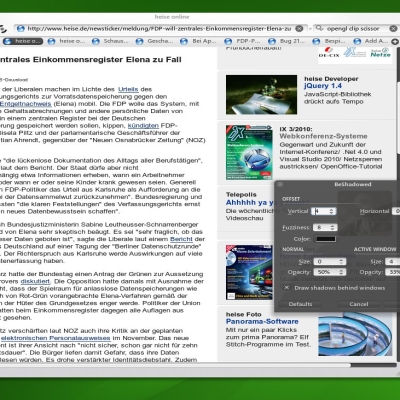Open the 'Schaus...' tab
400x400 pixels.
point(111,41)
